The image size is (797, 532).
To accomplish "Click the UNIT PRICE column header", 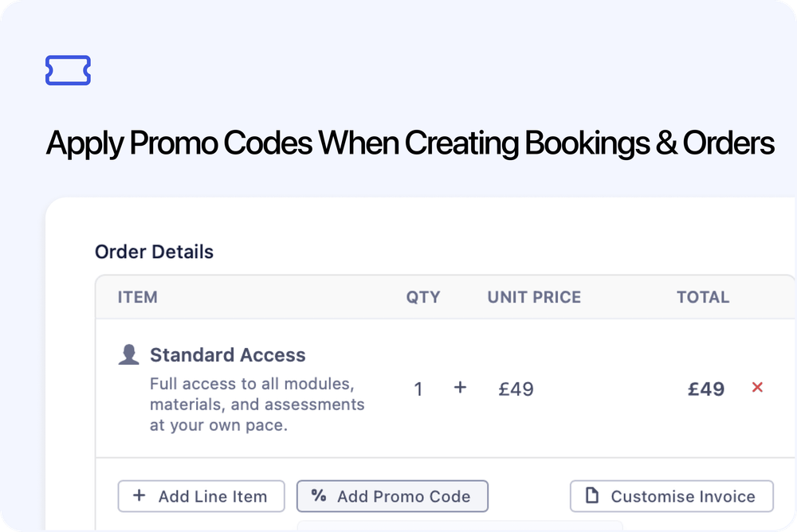I will point(534,297).
